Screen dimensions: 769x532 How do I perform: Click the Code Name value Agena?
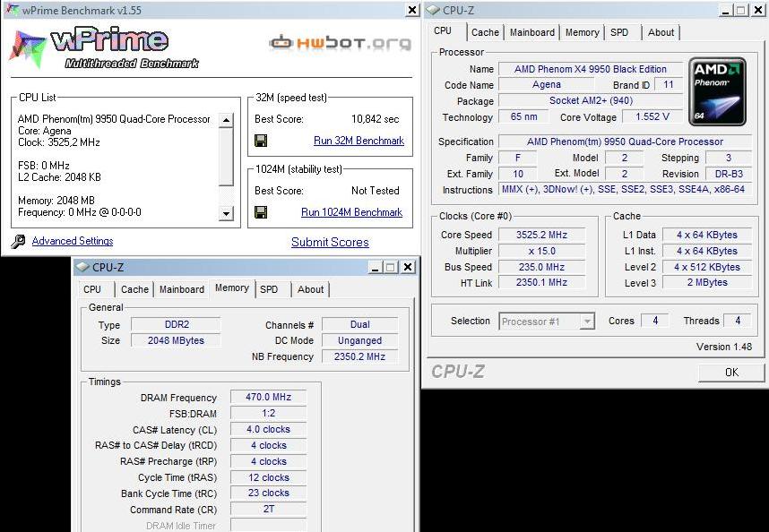coord(546,85)
